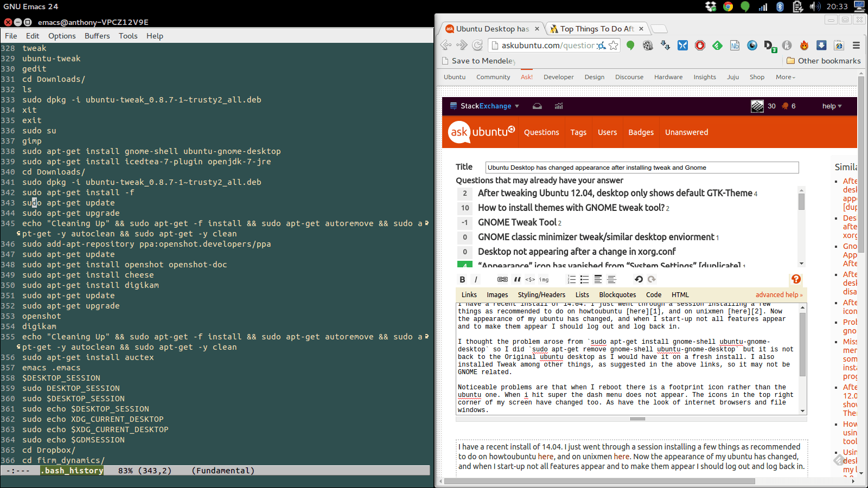Click the editor resize grip handle
Viewport: 868px width, 488px height.
point(637,419)
